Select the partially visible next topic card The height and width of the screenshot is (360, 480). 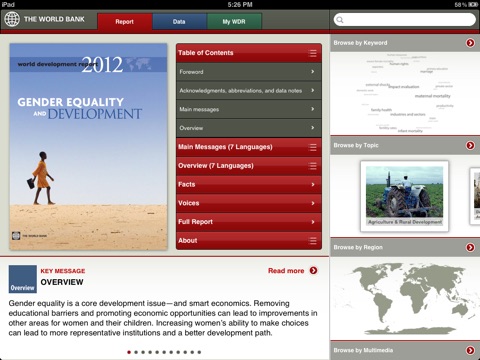pos(475,196)
